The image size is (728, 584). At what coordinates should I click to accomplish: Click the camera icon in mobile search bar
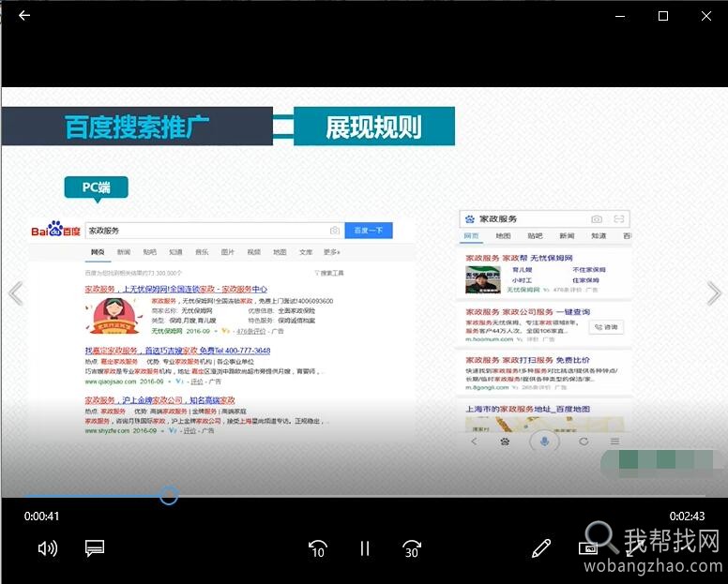click(597, 219)
